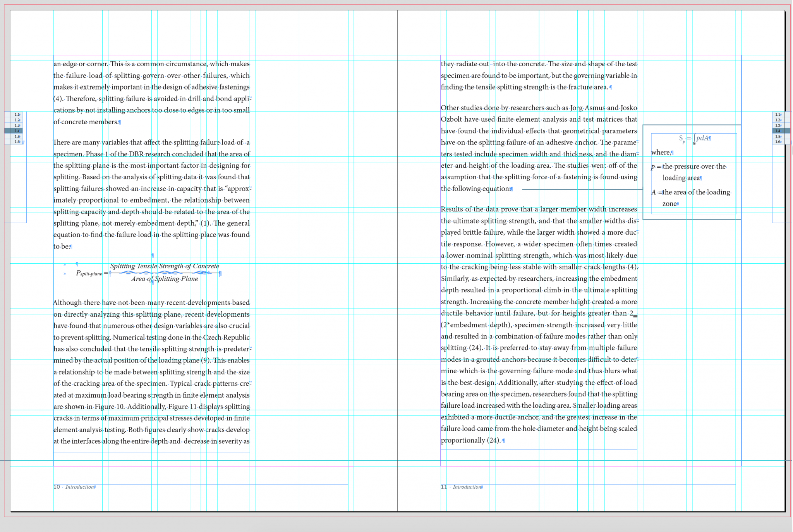Click 'Area of Splitting Plane' denominator text
The height and width of the screenshot is (532, 793).
click(165, 279)
